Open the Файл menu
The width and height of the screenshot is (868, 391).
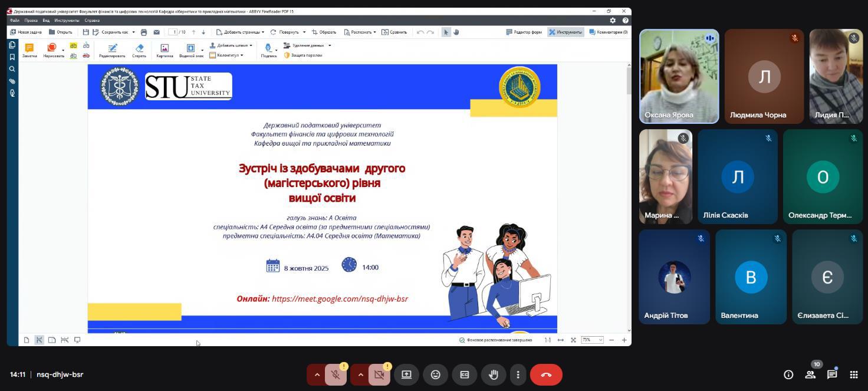(x=15, y=20)
